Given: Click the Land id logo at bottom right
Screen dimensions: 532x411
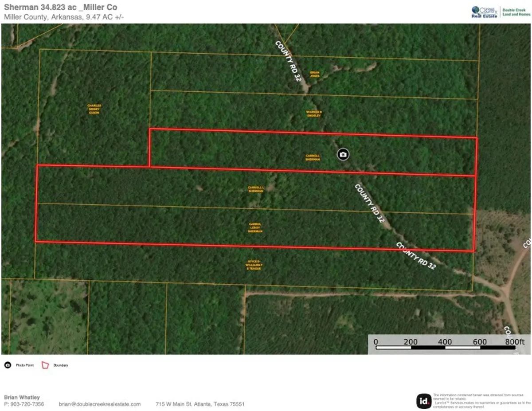Looking at the screenshot, I should tap(423, 401).
